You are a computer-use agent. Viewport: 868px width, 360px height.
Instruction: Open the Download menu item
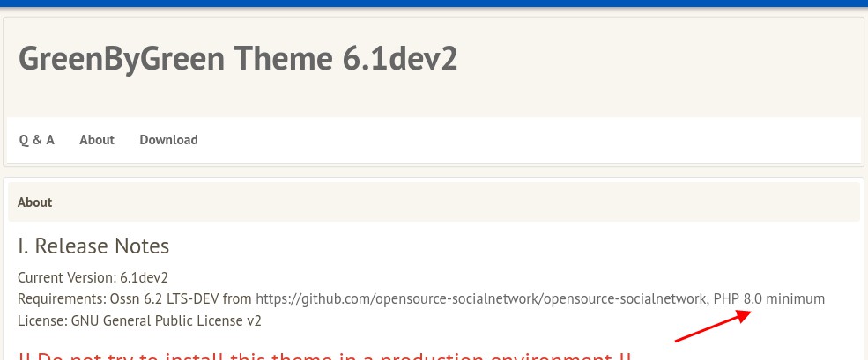click(x=168, y=140)
